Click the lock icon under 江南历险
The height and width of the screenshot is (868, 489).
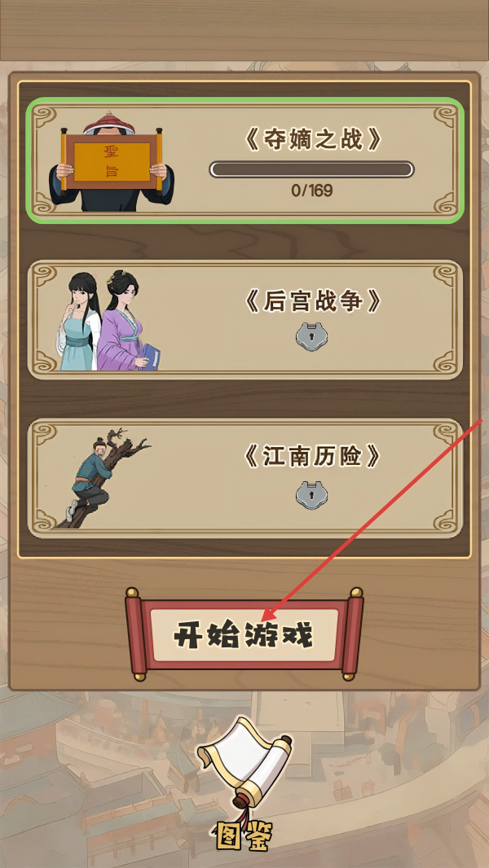pos(311,494)
